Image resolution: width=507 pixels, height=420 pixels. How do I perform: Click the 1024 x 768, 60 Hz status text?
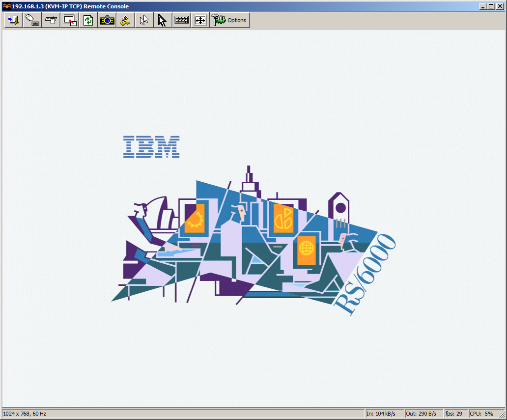click(25, 414)
